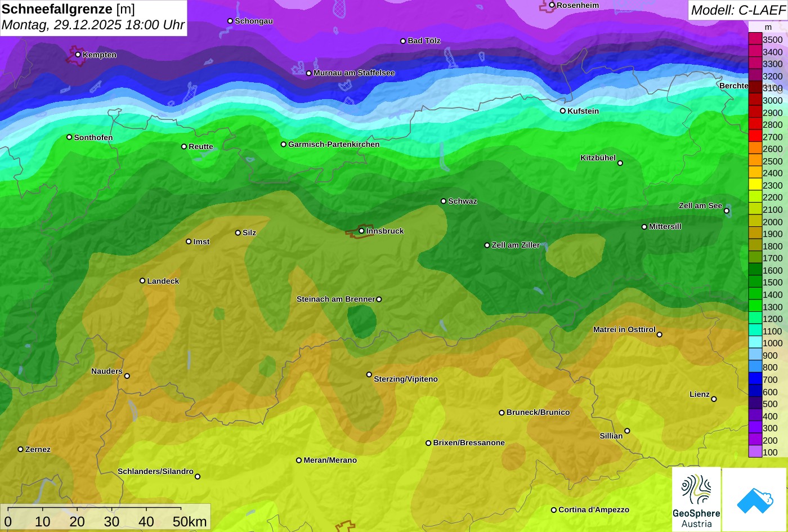Select the 700 m blue legend swatch
This screenshot has width=788, height=532.
755,379
